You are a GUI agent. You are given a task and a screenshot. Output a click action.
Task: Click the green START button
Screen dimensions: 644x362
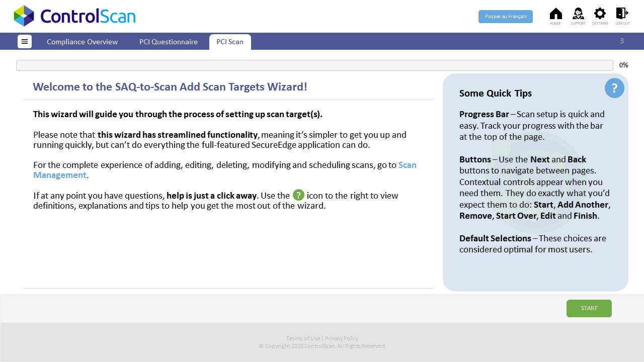[x=589, y=308]
